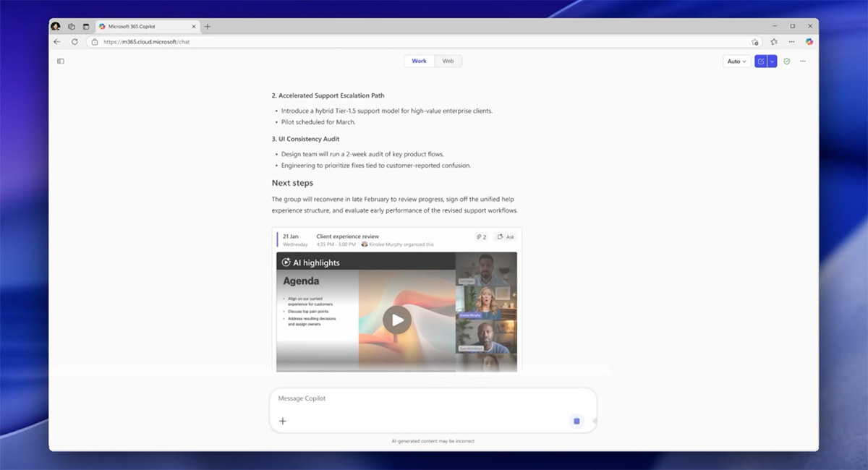Image resolution: width=868 pixels, height=470 pixels.
Task: Expand the dropdown arrow beside new chat button
Action: pos(772,61)
